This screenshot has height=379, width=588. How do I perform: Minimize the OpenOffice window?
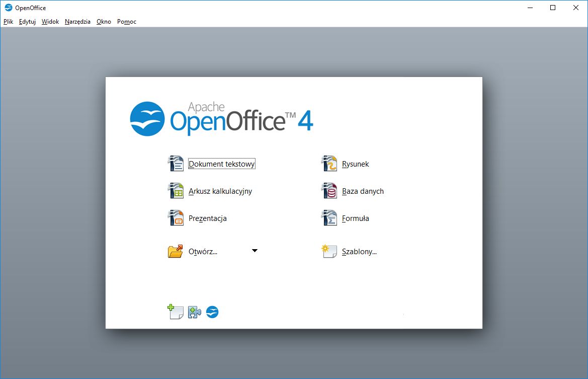tap(530, 8)
